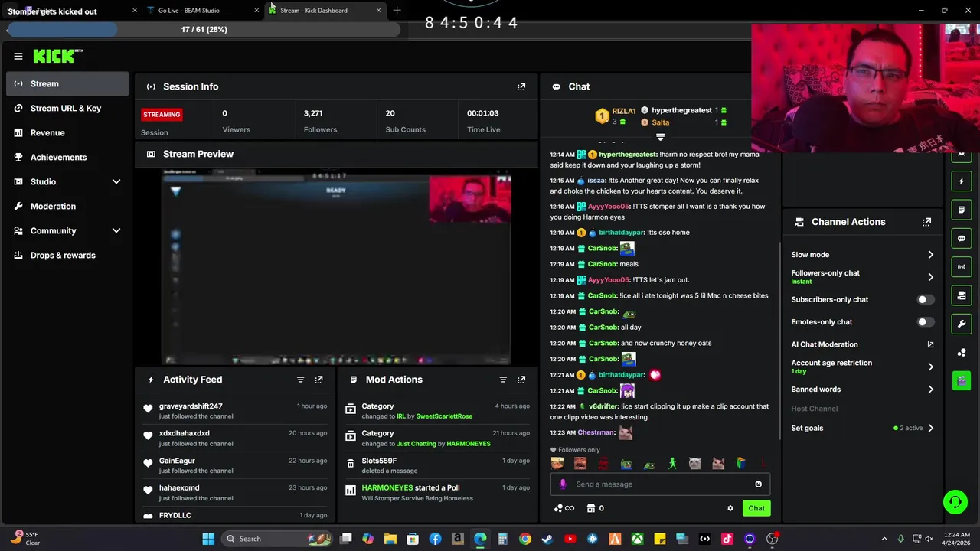Click the broadcast signal icon in right sidebar
This screenshot has height=551, width=980.
[x=962, y=266]
